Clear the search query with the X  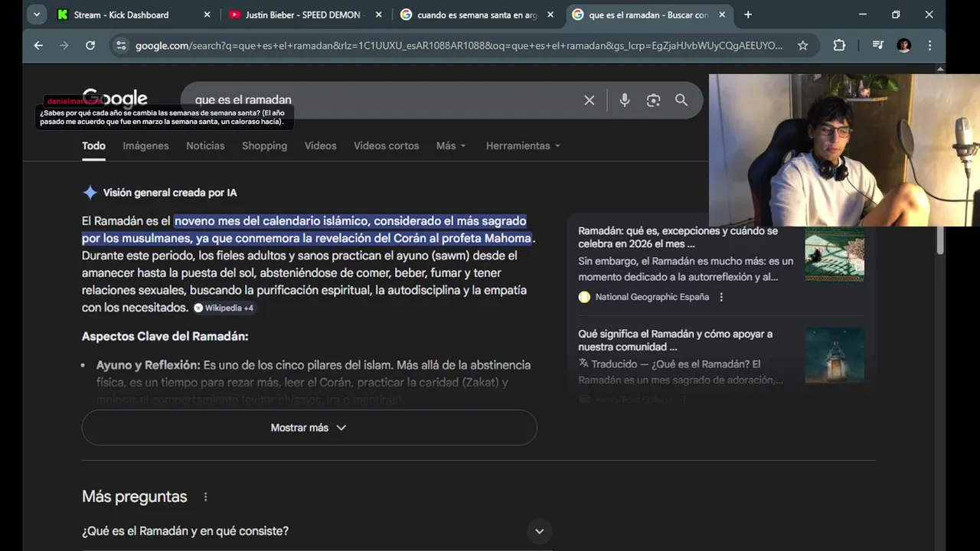click(590, 100)
